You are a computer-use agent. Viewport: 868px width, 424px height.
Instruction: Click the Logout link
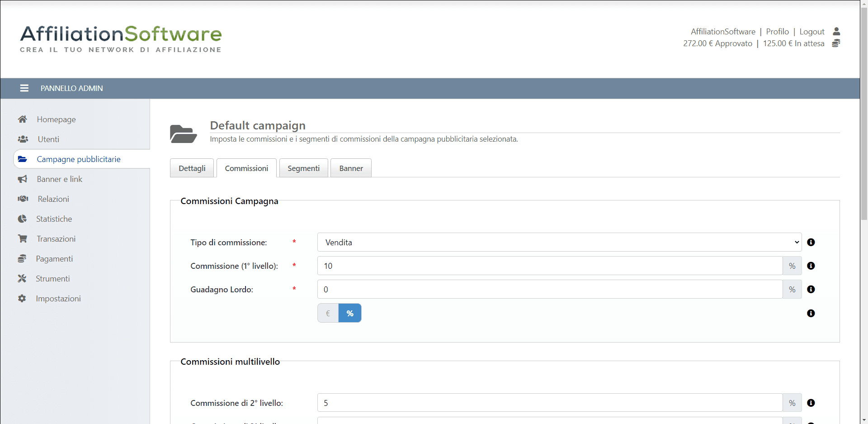point(811,32)
